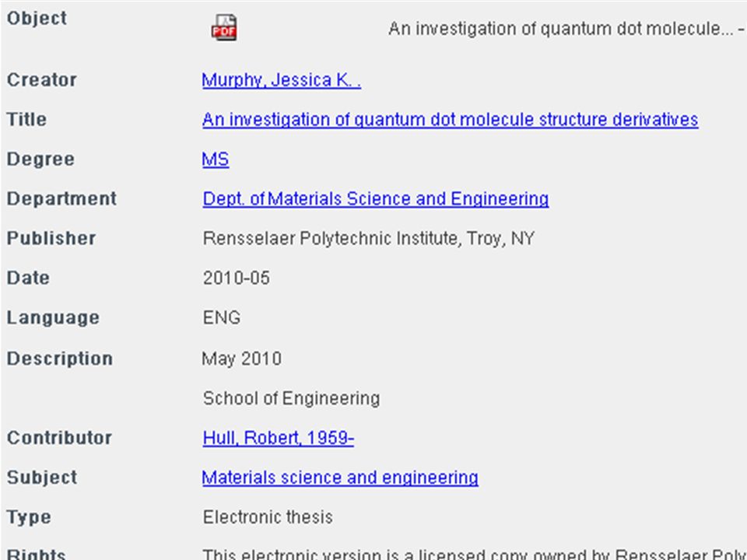This screenshot has height=560, width=747.
Task: Click the date value 2010-05
Action: pos(237,278)
